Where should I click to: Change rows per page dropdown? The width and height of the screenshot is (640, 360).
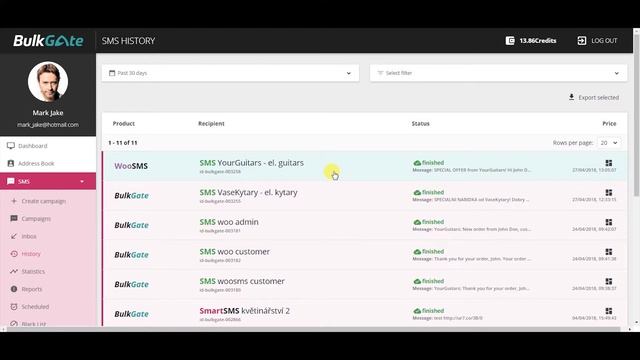(x=609, y=142)
